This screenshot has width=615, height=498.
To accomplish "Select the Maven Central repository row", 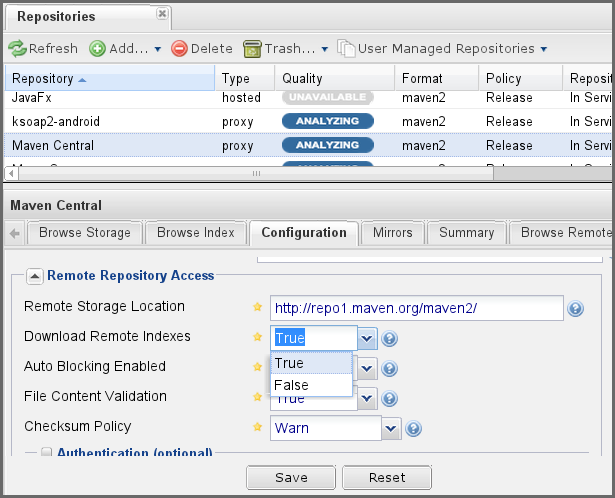I will coord(308,145).
